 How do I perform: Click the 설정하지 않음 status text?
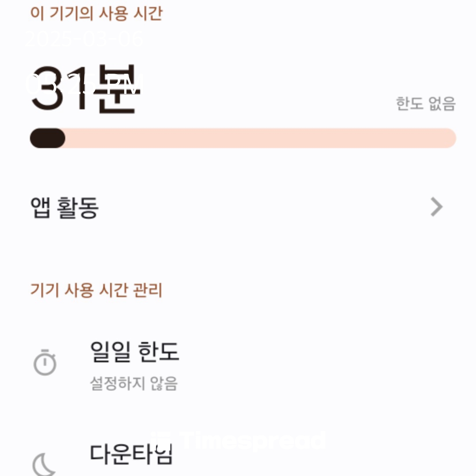(134, 383)
